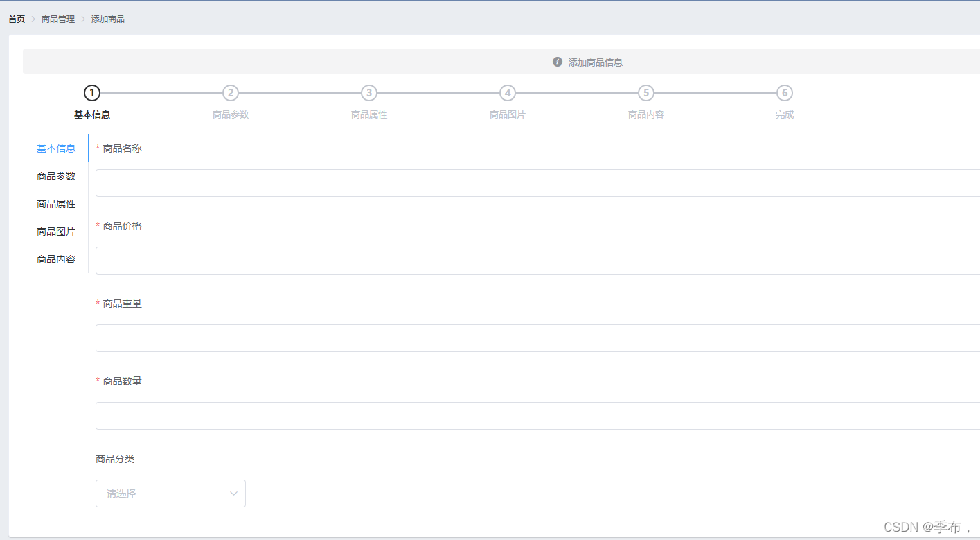The height and width of the screenshot is (540, 980).
Task: Open the 商品分类 请选择 dropdown
Action: pyautogui.click(x=170, y=494)
